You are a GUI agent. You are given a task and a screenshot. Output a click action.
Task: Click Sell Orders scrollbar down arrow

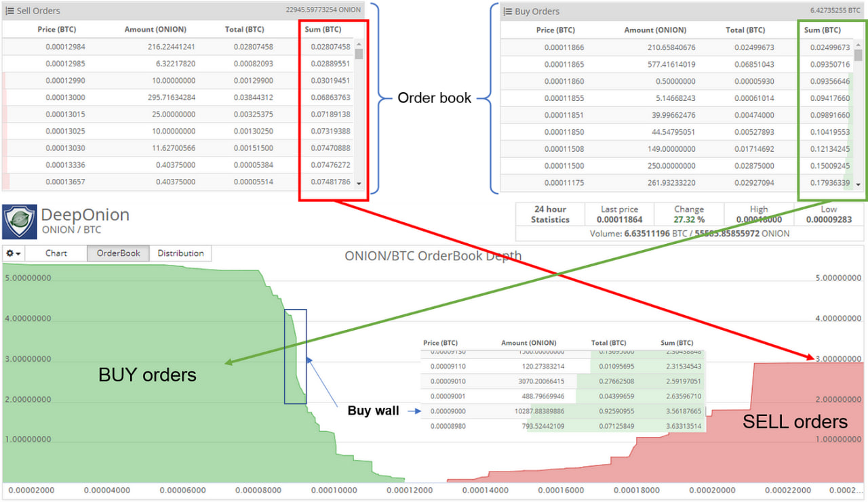coord(359,184)
